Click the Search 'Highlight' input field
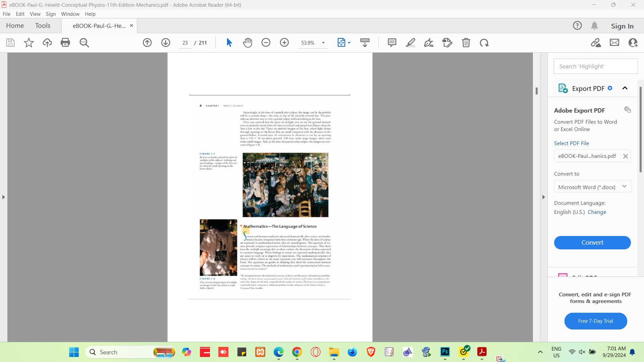 click(x=596, y=66)
